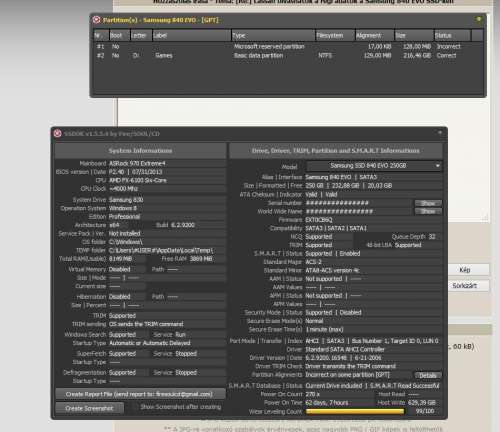The height and width of the screenshot is (432, 500).
Task: Click the ASRock 970 Extreme4 mainboard value
Action: [137, 164]
